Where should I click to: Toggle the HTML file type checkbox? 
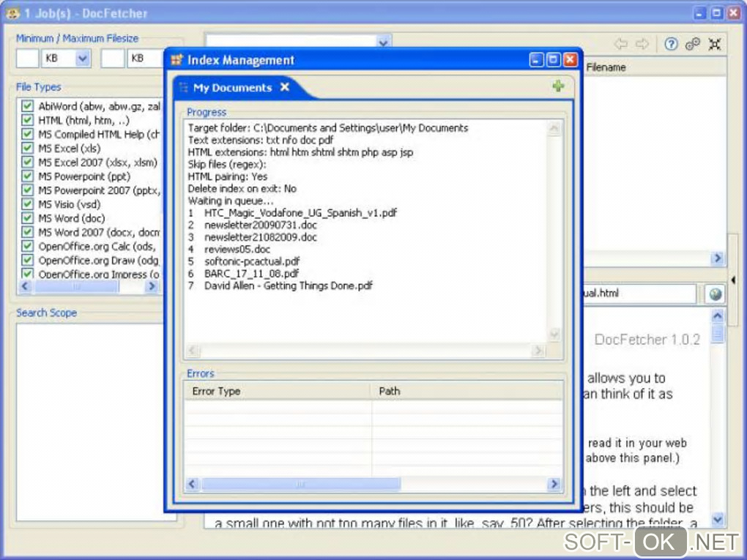click(27, 120)
